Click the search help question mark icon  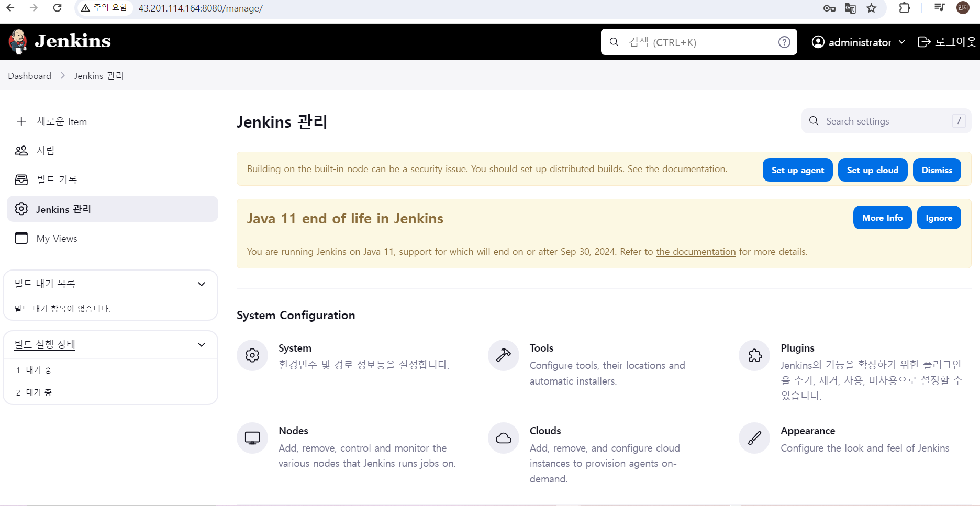[x=784, y=42]
